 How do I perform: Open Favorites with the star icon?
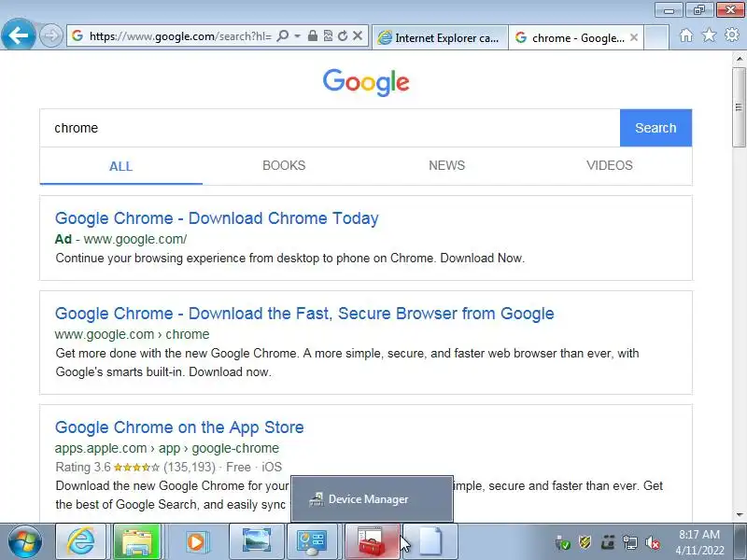pos(709,35)
